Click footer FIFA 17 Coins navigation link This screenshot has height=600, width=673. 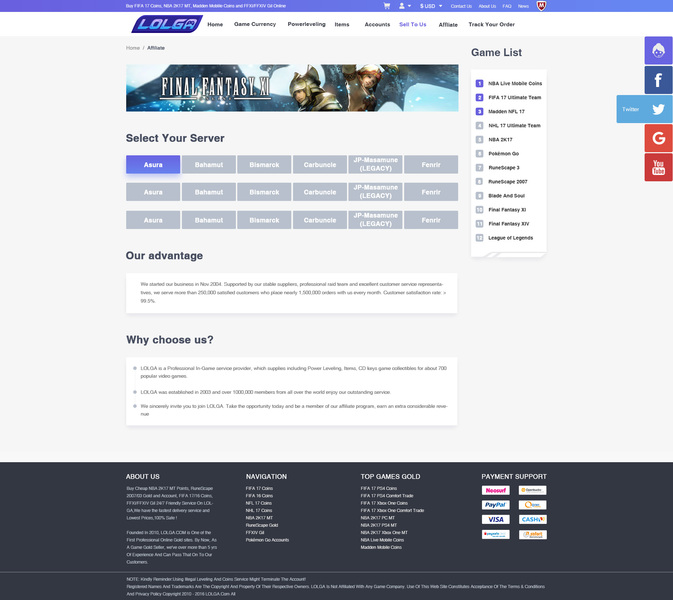click(x=259, y=488)
